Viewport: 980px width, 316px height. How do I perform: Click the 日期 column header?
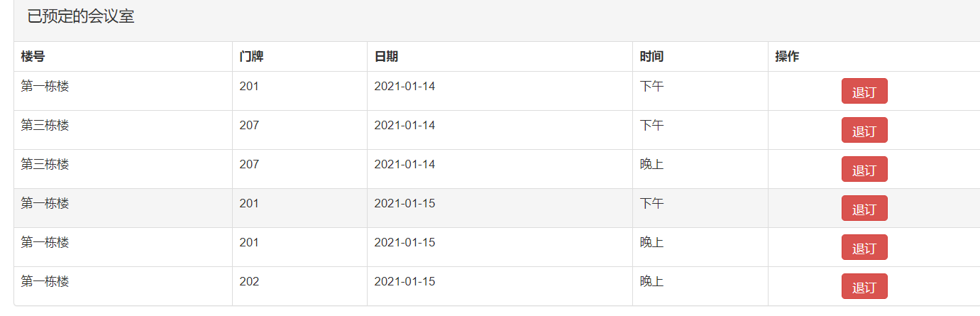click(386, 57)
